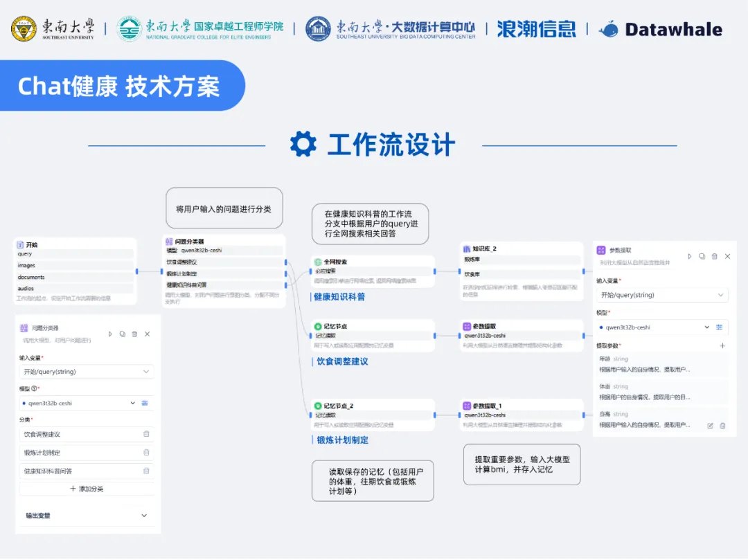
Task: Remove the 饮食调整建议 category via trash button
Action: coord(147,434)
